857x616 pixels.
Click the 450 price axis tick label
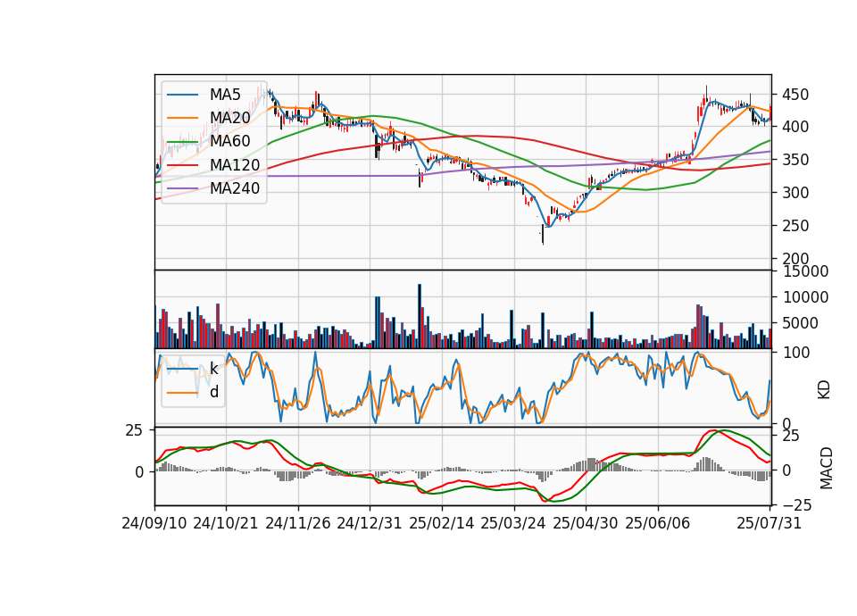795,95
